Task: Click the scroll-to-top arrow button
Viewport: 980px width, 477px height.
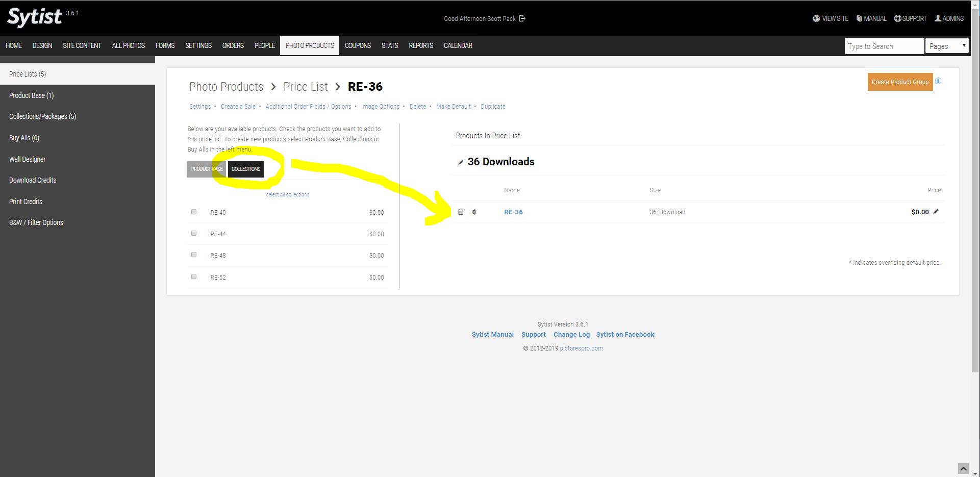Action: 963,468
